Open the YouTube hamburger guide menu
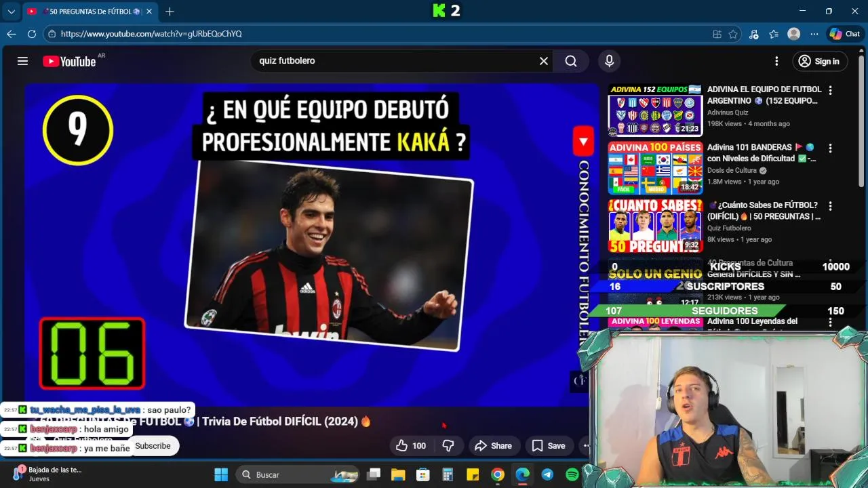This screenshot has width=868, height=488. [22, 61]
